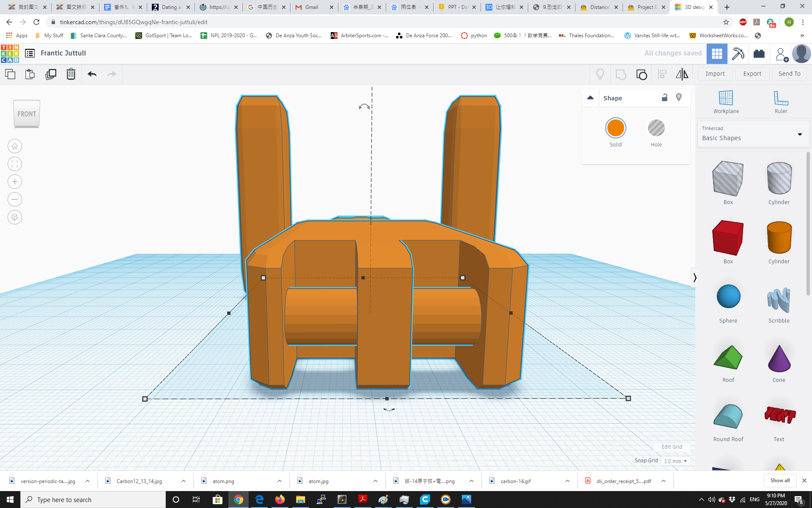Click the Import button
Screen dimensions: 812x508
pos(715,74)
